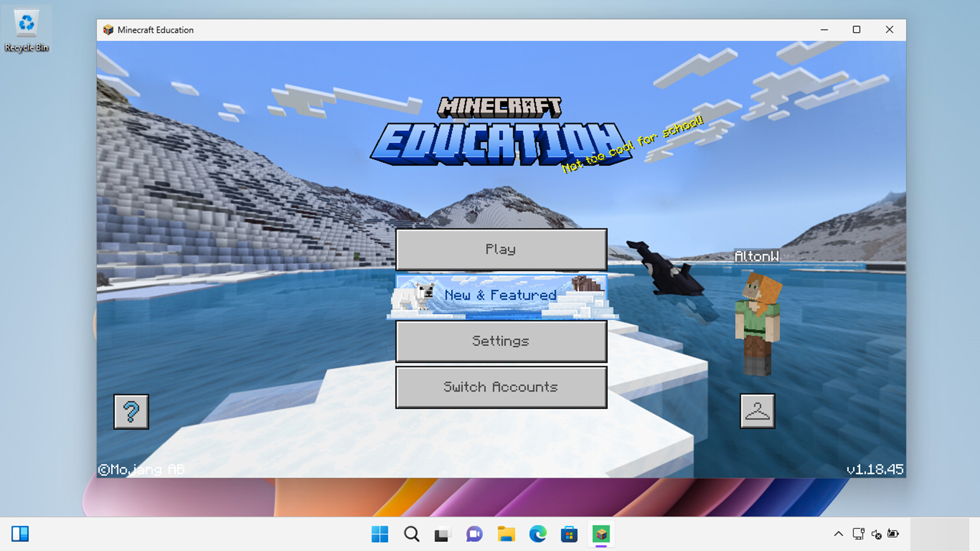Click the Help question mark icon
Screen dimensions: 980x551
point(131,411)
